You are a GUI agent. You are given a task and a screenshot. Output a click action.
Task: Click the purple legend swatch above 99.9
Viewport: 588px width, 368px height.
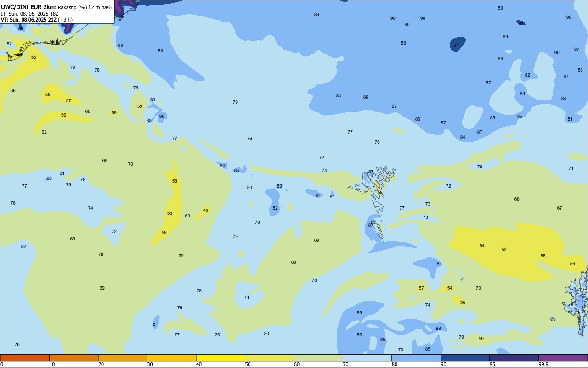click(x=563, y=357)
